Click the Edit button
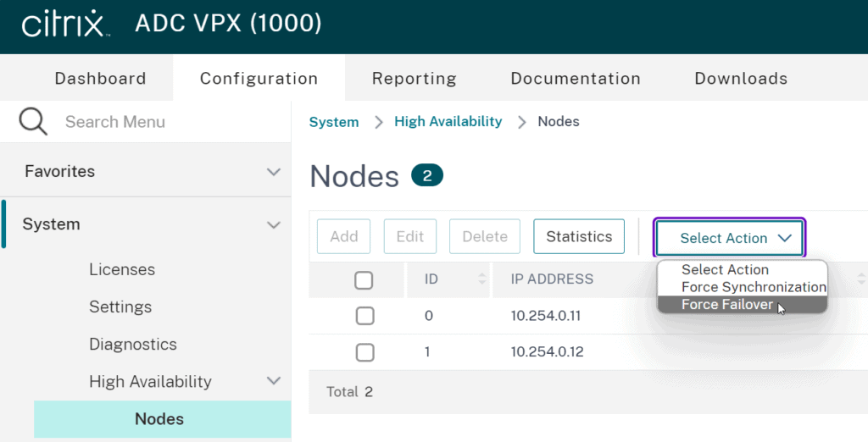This screenshot has width=868, height=442. pyautogui.click(x=410, y=236)
